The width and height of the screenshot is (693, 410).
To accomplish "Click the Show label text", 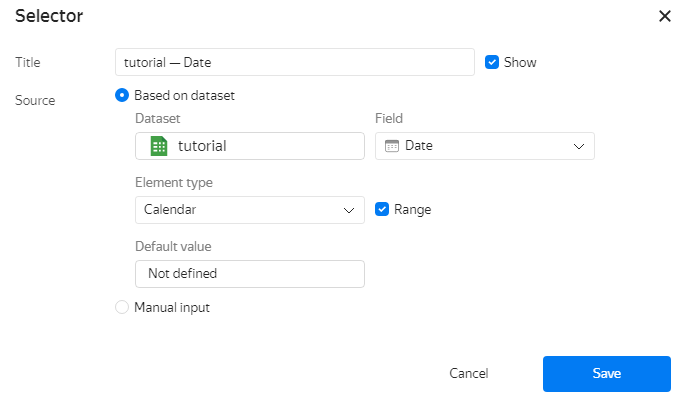I will (x=520, y=62).
